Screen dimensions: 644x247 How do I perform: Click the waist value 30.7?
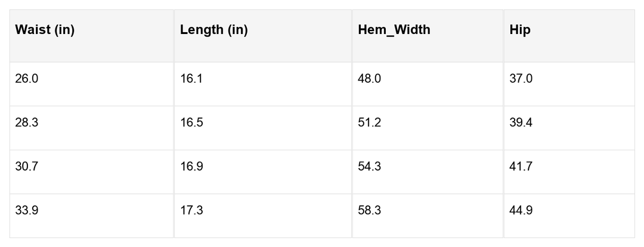tap(27, 166)
